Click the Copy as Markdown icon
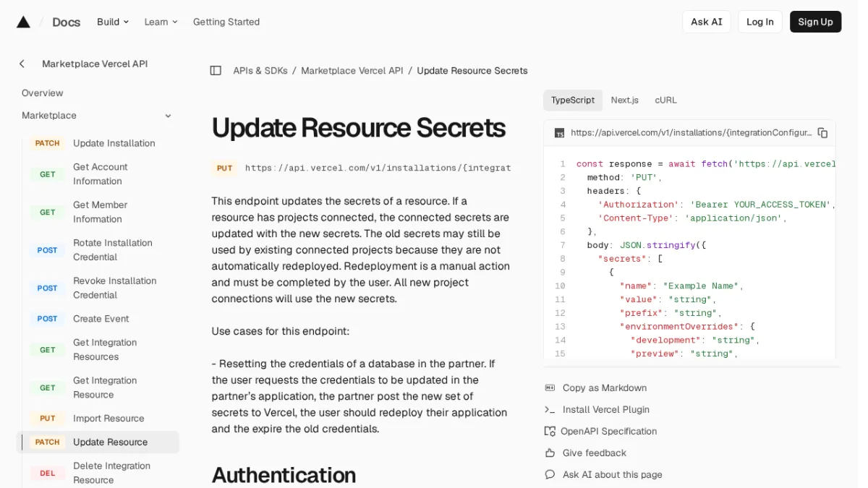This screenshot has height=488, width=868. click(x=550, y=388)
